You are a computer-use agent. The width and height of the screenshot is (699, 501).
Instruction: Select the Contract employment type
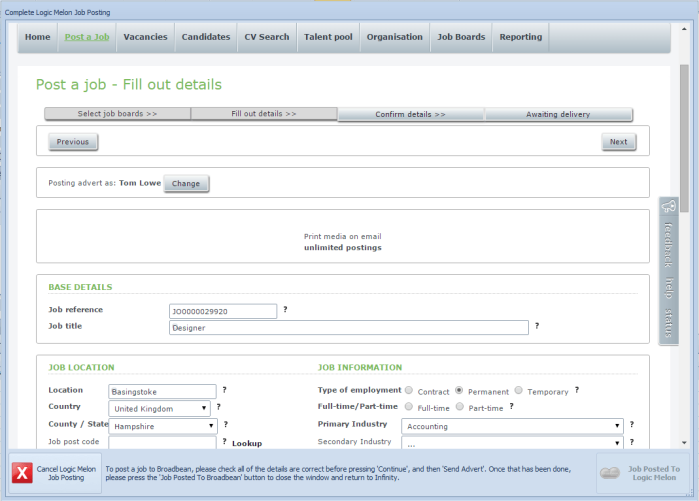point(409,391)
